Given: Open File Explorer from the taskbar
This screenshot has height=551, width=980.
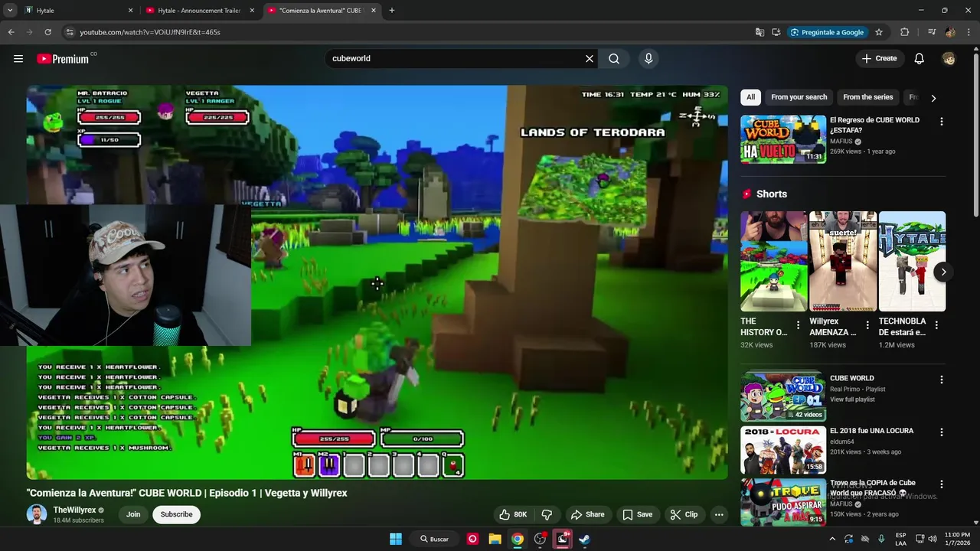Looking at the screenshot, I should click(495, 539).
